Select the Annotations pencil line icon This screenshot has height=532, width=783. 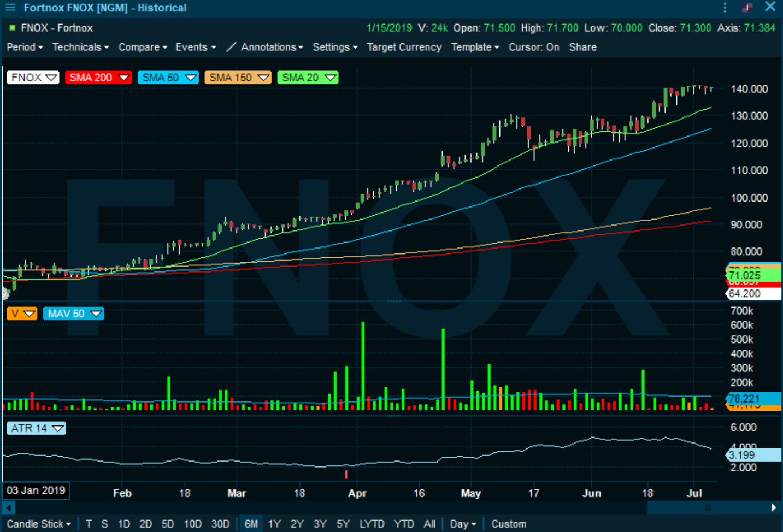click(231, 47)
